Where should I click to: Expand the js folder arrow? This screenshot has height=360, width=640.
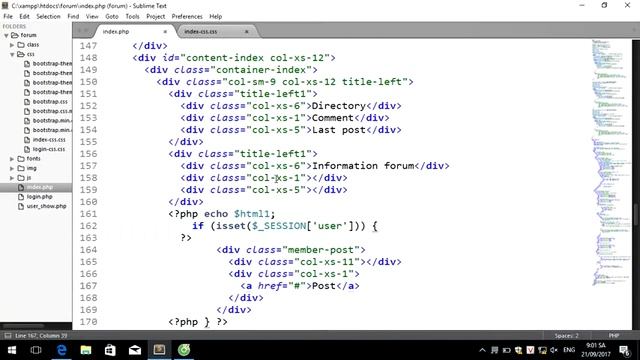pyautogui.click(x=12, y=178)
